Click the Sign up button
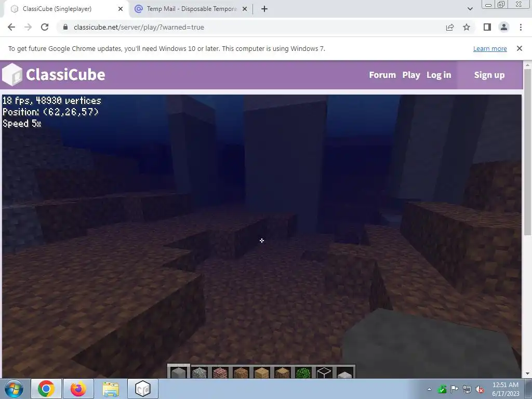 pos(489,75)
